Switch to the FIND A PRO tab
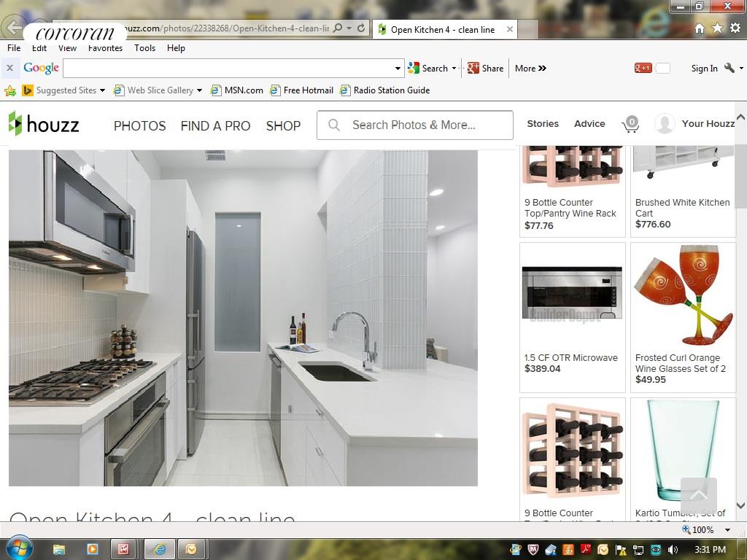The width and height of the screenshot is (747, 560). (215, 125)
